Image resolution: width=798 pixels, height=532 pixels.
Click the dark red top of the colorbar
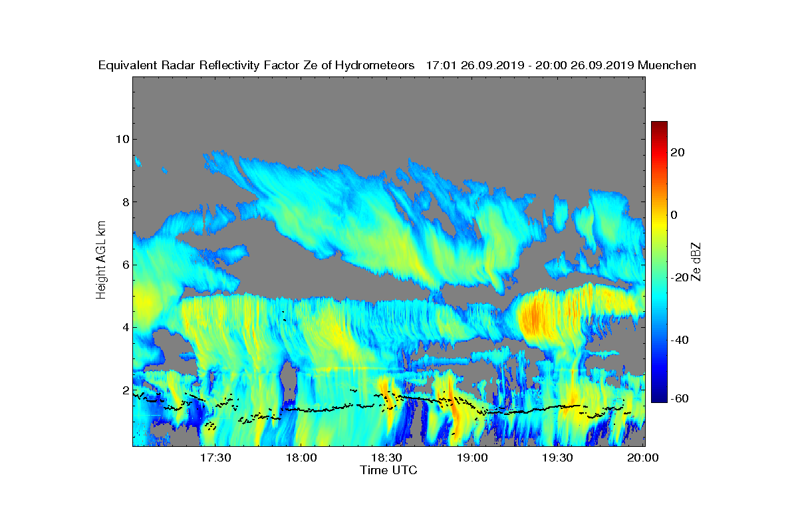[x=659, y=126]
